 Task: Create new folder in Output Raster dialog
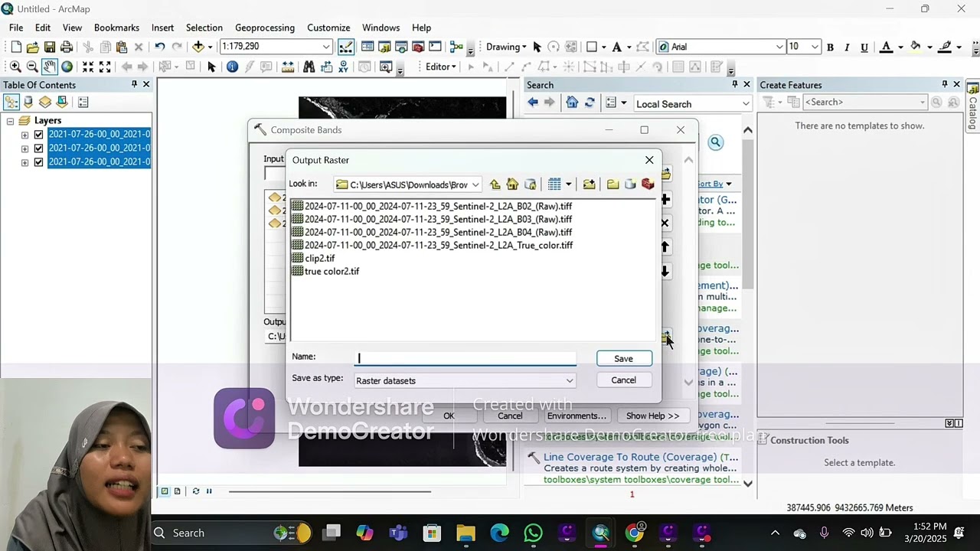tap(612, 184)
